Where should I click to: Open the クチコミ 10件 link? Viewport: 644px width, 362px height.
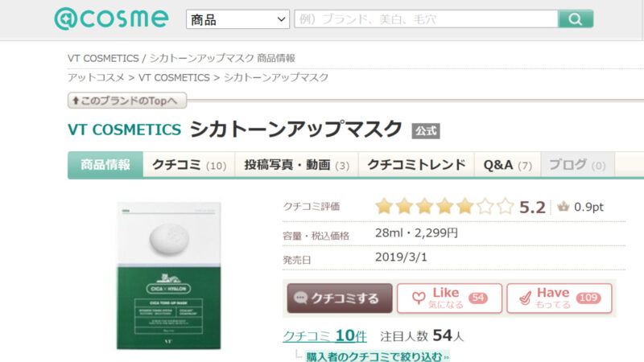pyautogui.click(x=324, y=336)
